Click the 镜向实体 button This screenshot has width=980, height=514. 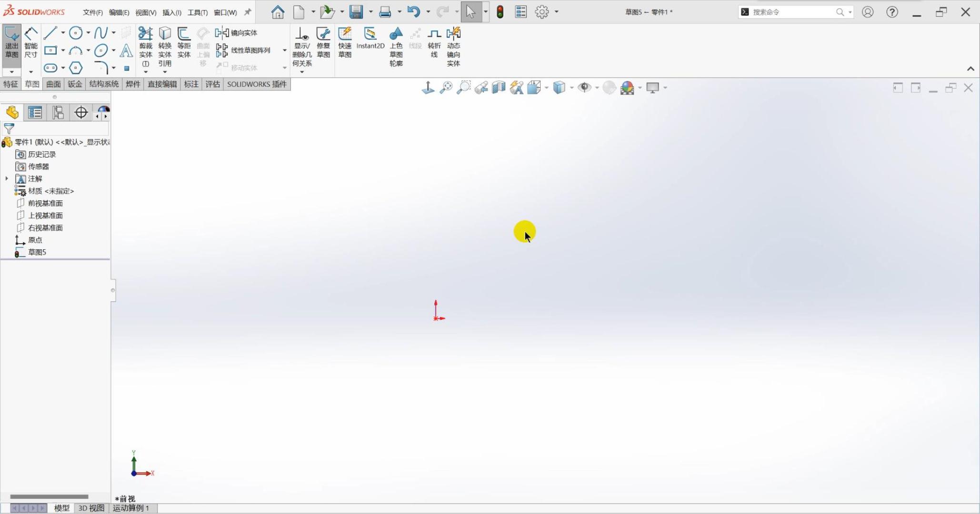tap(237, 33)
